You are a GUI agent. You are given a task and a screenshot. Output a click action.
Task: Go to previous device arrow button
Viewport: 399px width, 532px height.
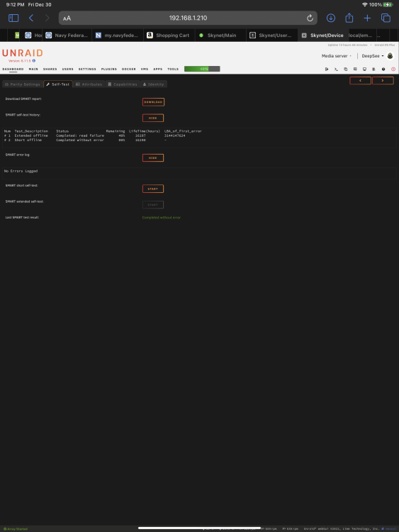[x=360, y=81]
